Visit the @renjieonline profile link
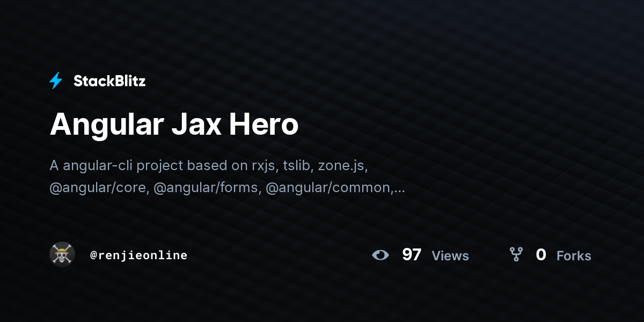 [x=139, y=255]
